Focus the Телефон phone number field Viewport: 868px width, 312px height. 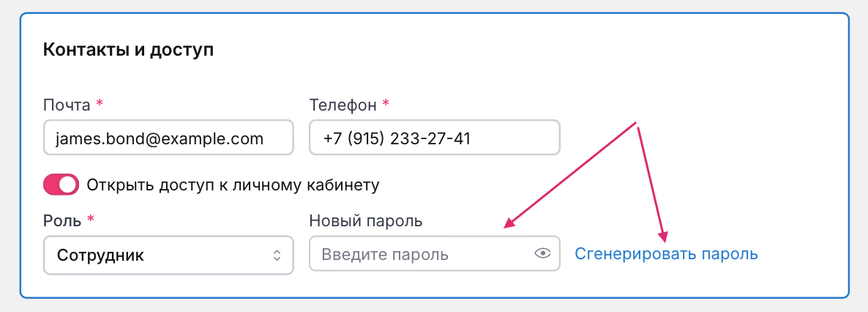point(435,138)
